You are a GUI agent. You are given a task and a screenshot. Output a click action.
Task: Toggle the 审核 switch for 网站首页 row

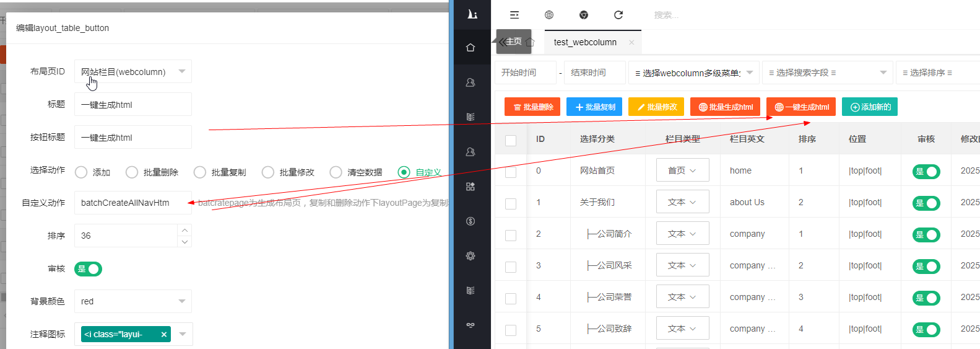click(926, 172)
